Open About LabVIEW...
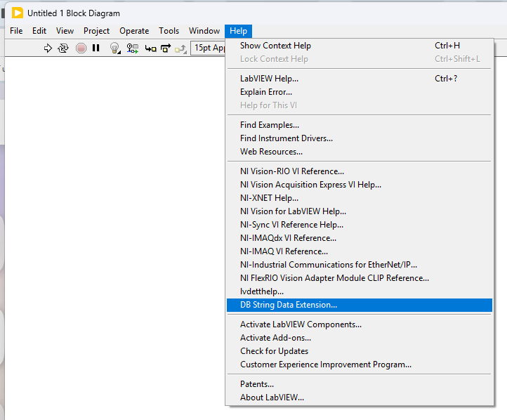Screen dimensions: 507x420 pos(360,398)
